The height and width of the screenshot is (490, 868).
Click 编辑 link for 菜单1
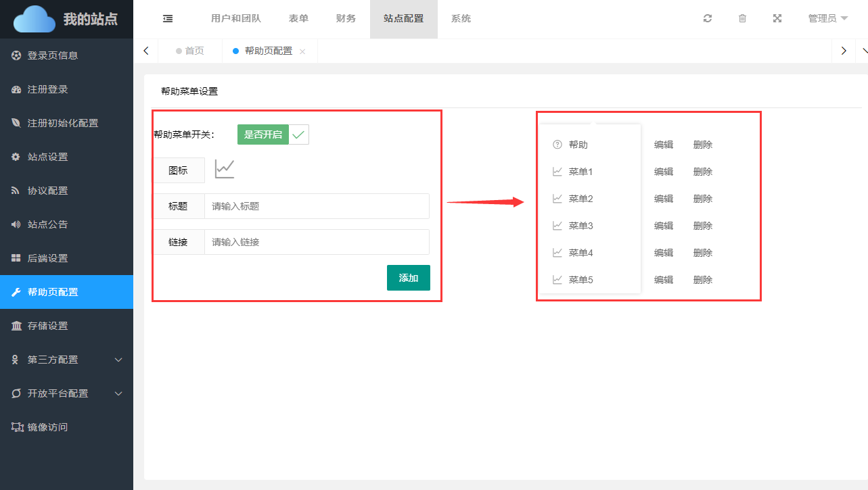pyautogui.click(x=663, y=172)
